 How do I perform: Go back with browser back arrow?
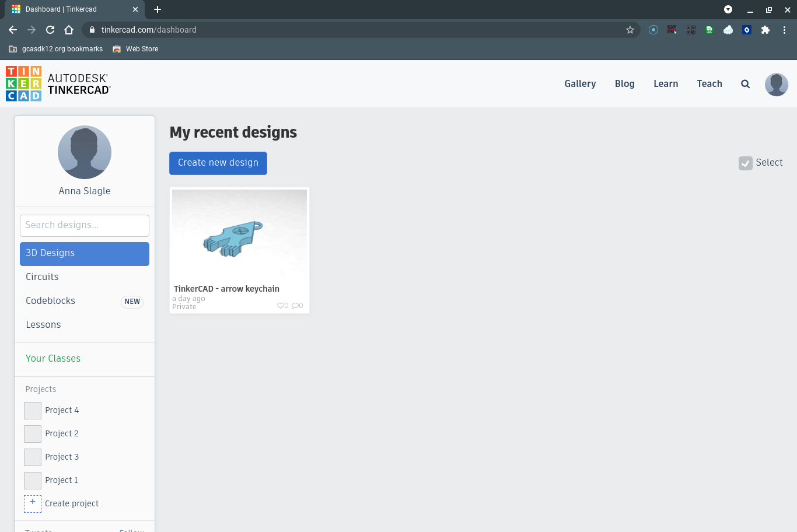(x=13, y=30)
